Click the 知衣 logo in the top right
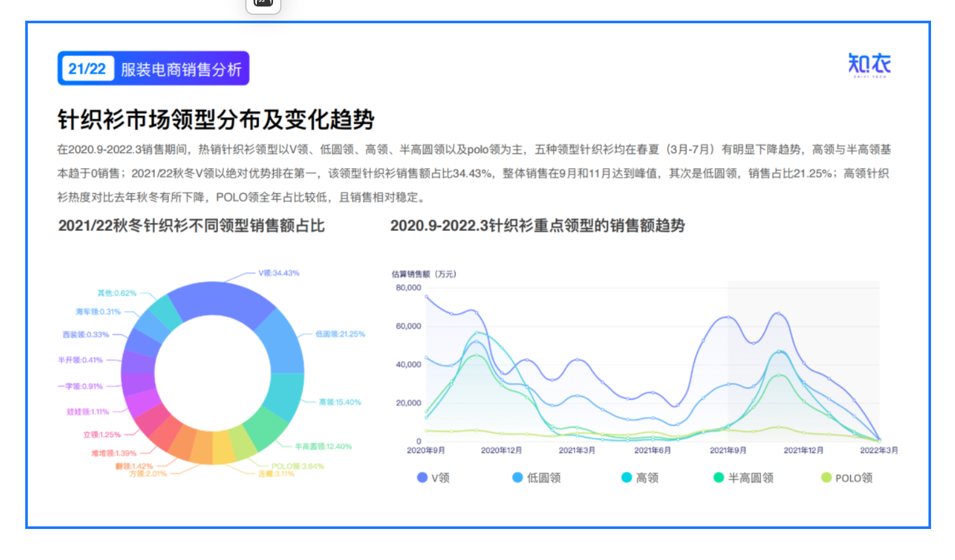This screenshot has width=955, height=560. [x=869, y=65]
